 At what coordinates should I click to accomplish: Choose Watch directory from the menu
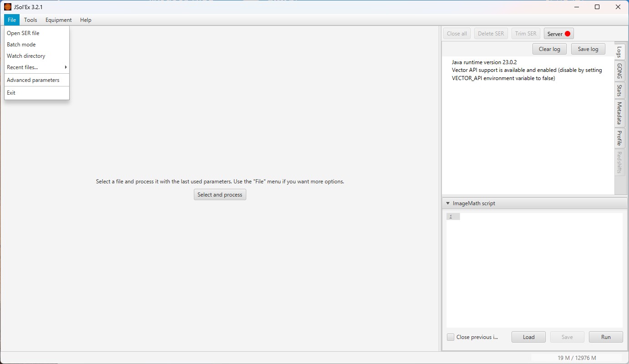[37, 56]
